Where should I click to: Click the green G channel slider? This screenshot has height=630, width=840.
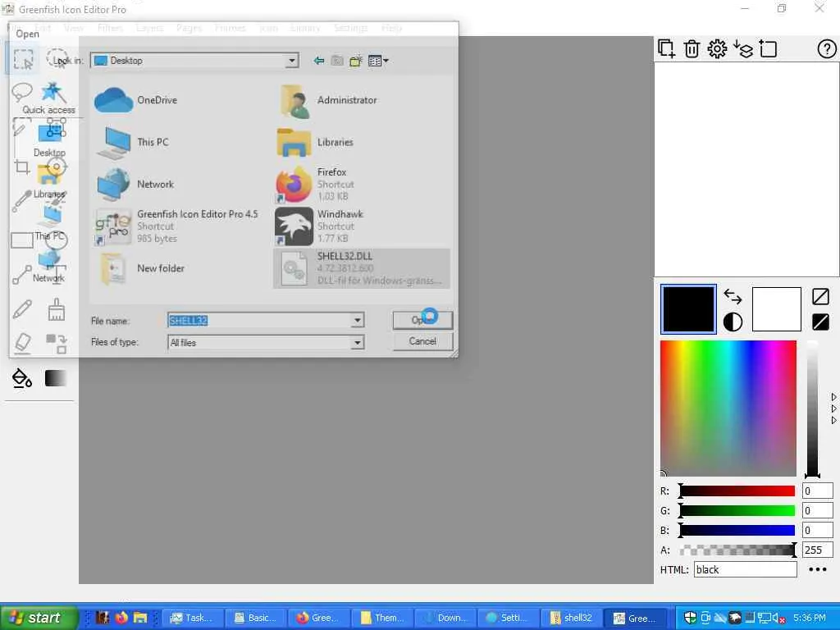coord(737,510)
